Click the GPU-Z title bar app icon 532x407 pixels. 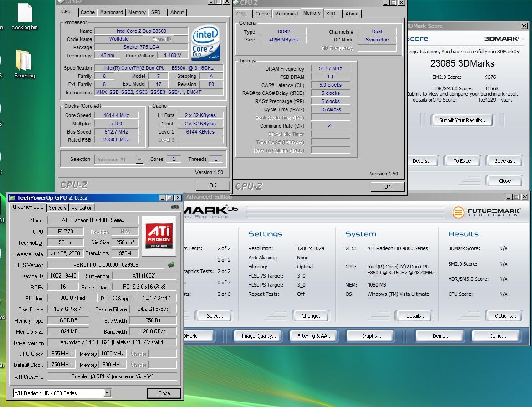[x=12, y=197]
